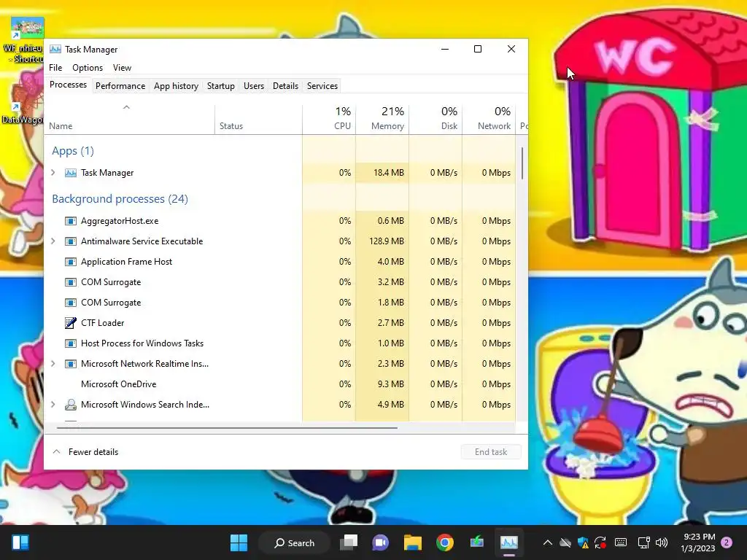
Task: Select the COM Surrogate row using 1.8 MB
Action: (x=279, y=303)
